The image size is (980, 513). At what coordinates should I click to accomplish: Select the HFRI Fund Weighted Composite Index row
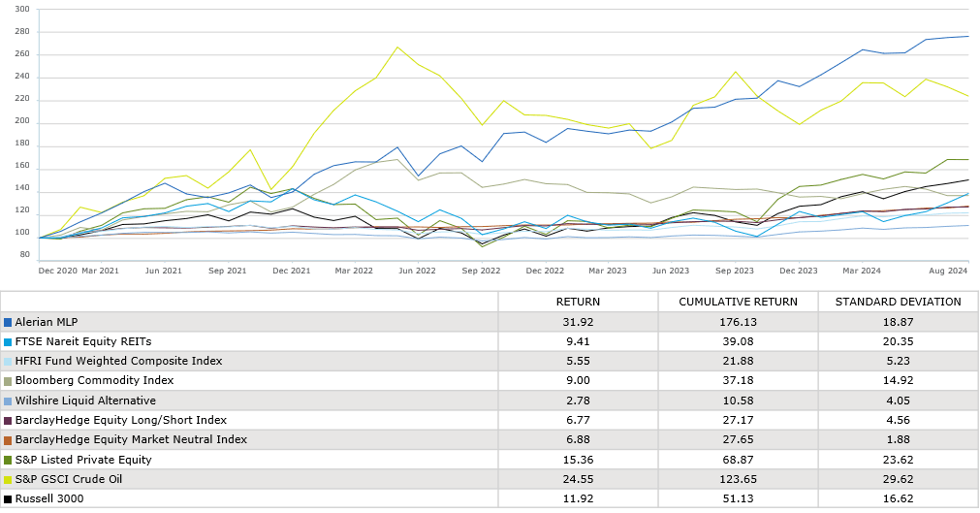click(x=118, y=362)
